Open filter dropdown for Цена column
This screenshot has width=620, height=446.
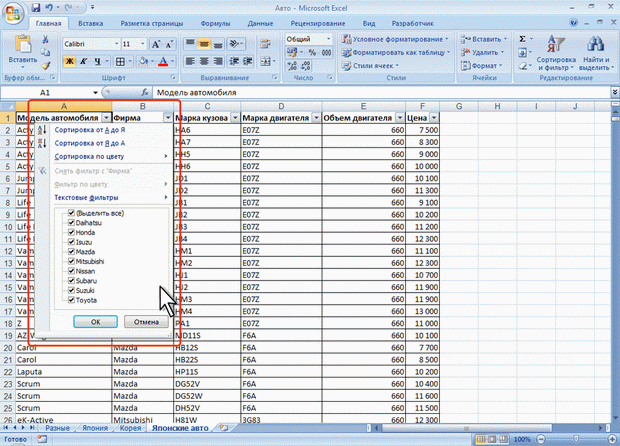pyautogui.click(x=434, y=118)
